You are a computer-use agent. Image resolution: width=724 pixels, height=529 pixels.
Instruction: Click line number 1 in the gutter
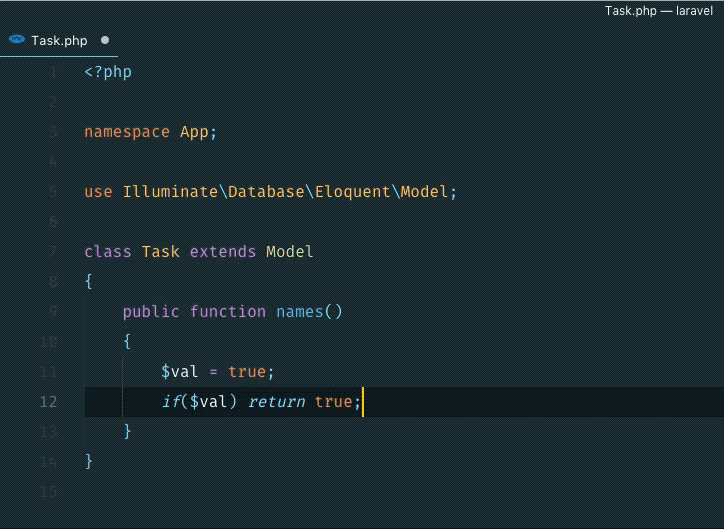tap(52, 72)
